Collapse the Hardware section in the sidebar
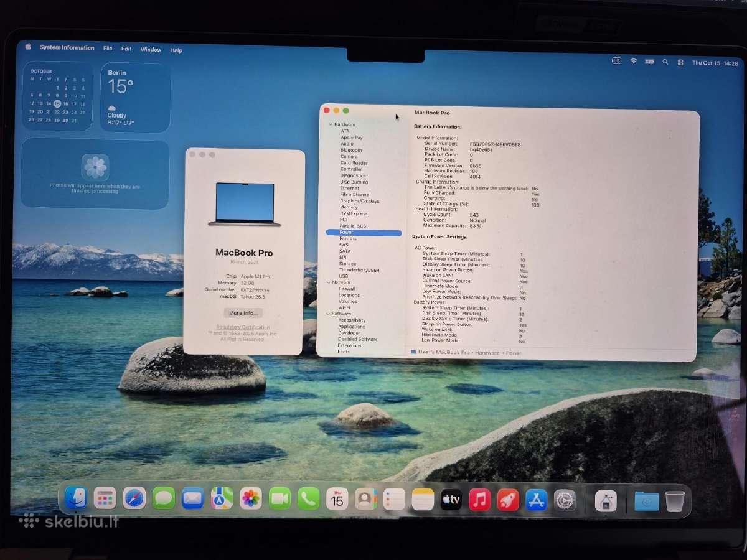This screenshot has width=747, height=560. click(x=331, y=124)
